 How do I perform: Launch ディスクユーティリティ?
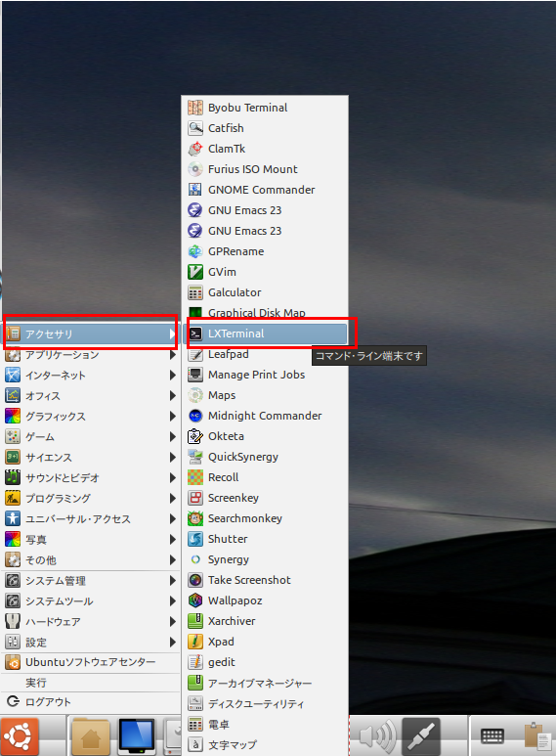pos(265,703)
